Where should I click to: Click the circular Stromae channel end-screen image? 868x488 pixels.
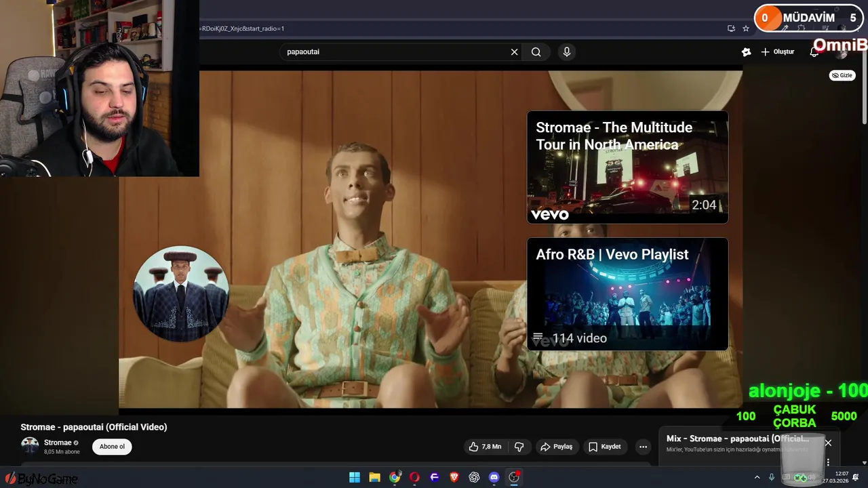coord(181,293)
